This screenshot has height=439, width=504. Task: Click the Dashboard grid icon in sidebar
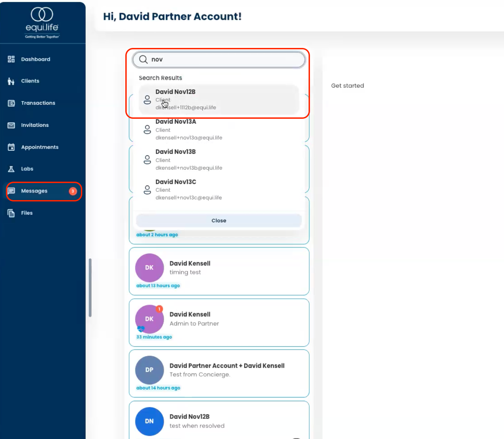pos(11,59)
